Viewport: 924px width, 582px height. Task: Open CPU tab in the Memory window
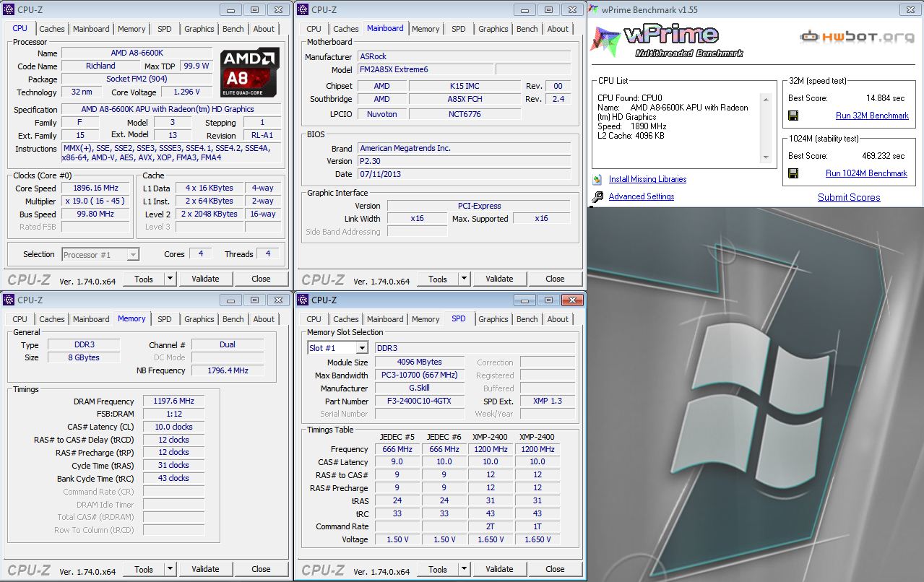tap(20, 319)
